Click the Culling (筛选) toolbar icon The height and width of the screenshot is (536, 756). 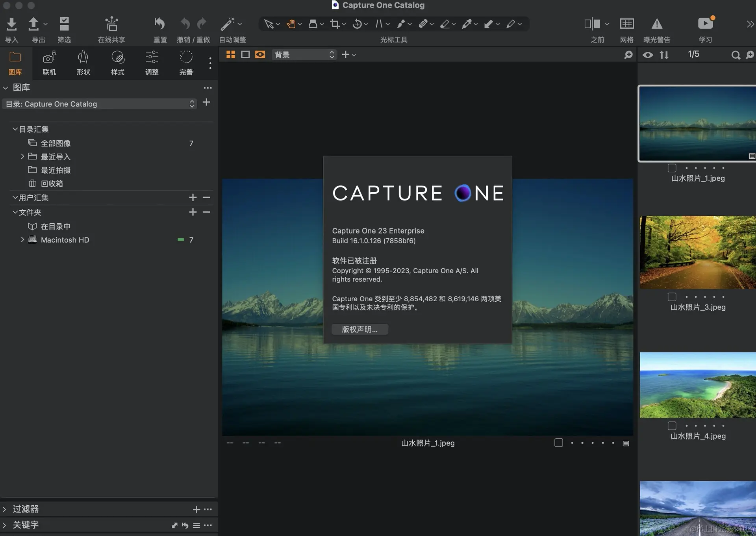64,24
